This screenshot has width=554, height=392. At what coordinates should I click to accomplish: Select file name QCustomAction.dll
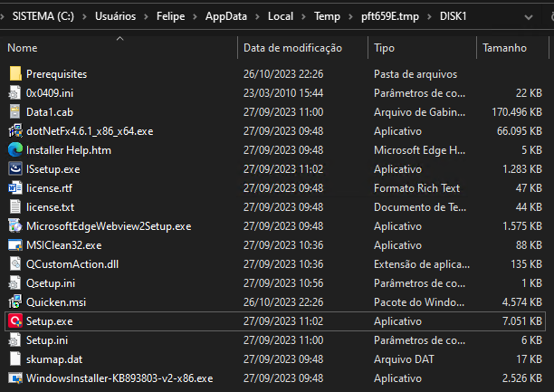click(x=72, y=264)
